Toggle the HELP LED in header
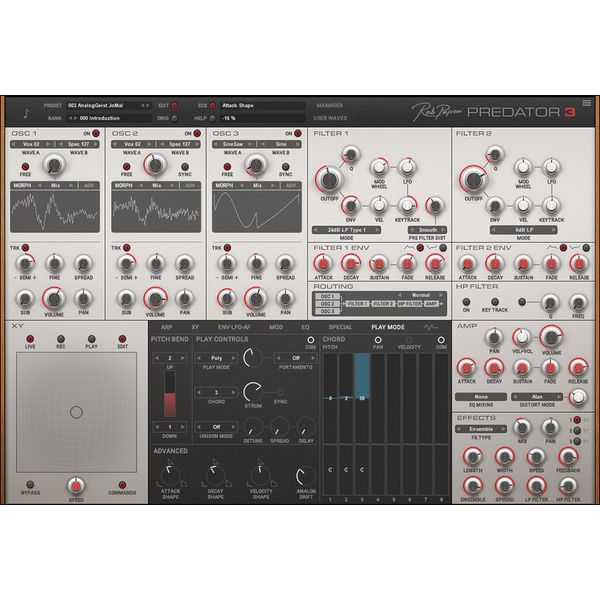Viewport: 600px width, 600px height. point(213,118)
